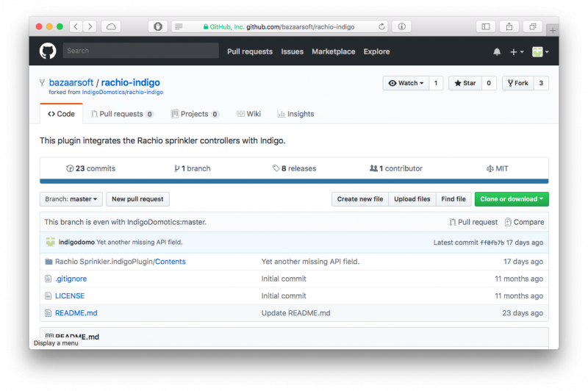Click New pull request button
The image size is (588, 391).
click(x=137, y=199)
